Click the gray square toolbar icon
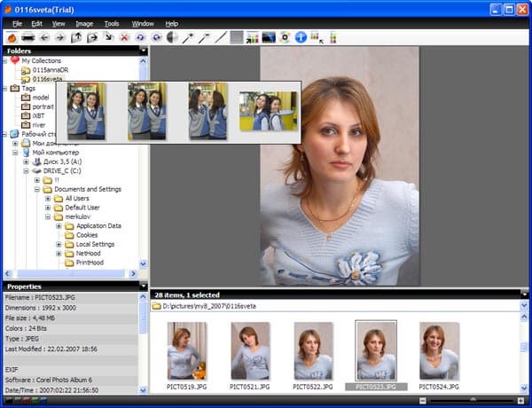Image resolution: width=532 pixels, height=408 pixels. (237, 37)
